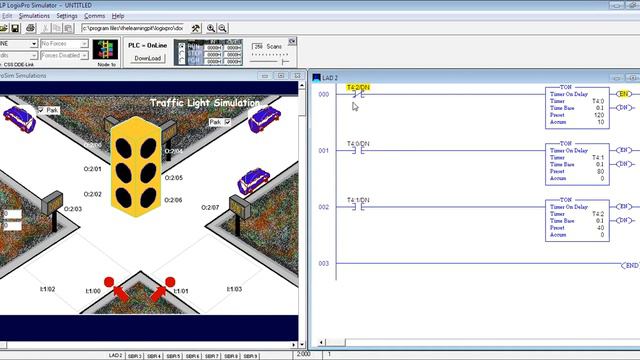Open the Help menu
Screen dimensions: 640x360
point(118,16)
